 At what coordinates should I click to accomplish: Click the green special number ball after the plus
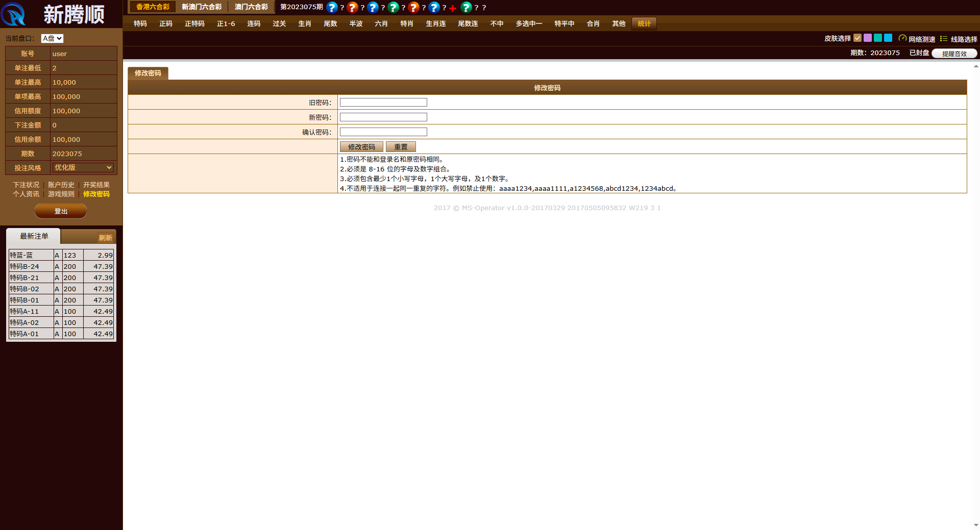point(466,8)
